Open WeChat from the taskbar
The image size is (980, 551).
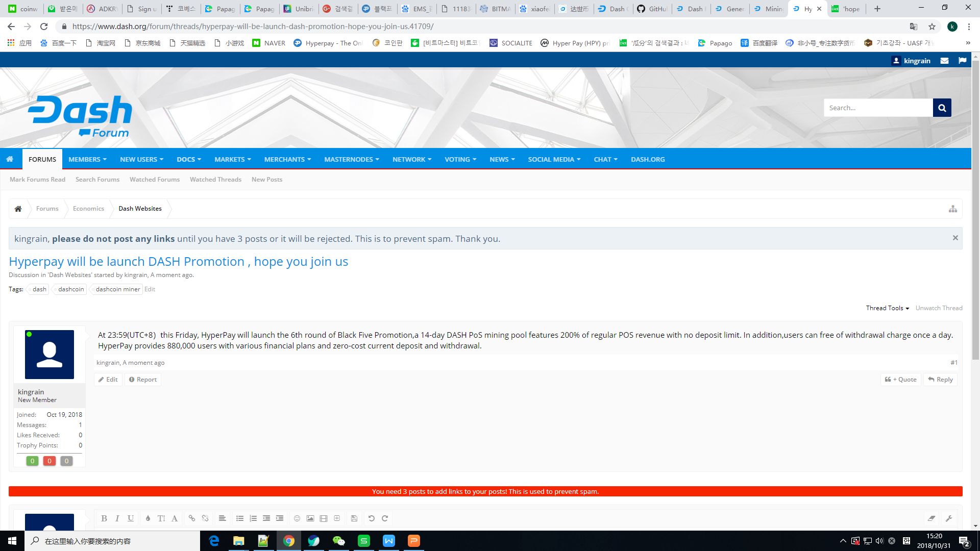click(x=339, y=541)
